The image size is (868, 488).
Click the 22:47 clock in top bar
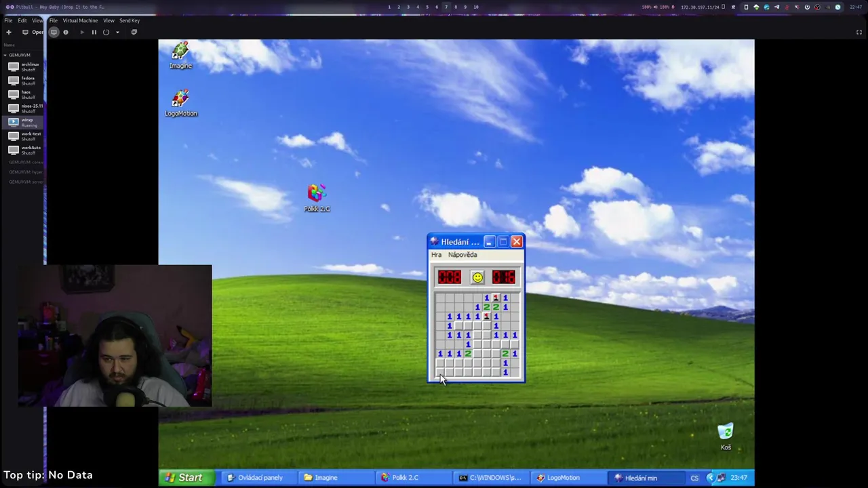click(x=856, y=7)
